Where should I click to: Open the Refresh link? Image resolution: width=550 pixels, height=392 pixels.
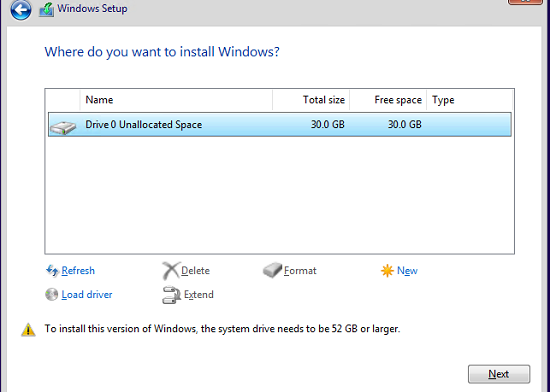pos(78,271)
